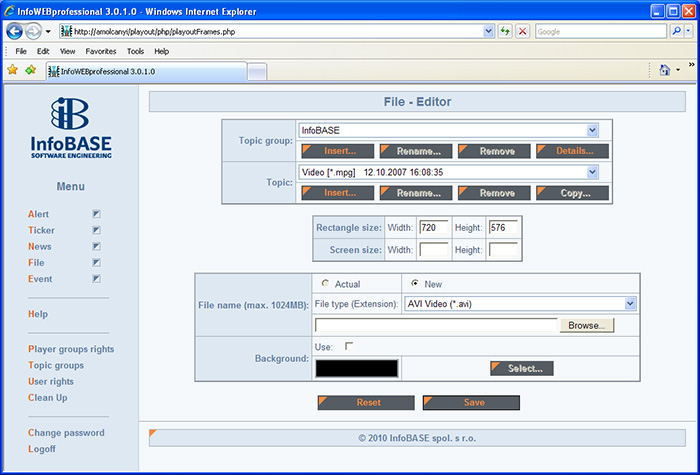Click the Refresh page icon

click(x=505, y=31)
